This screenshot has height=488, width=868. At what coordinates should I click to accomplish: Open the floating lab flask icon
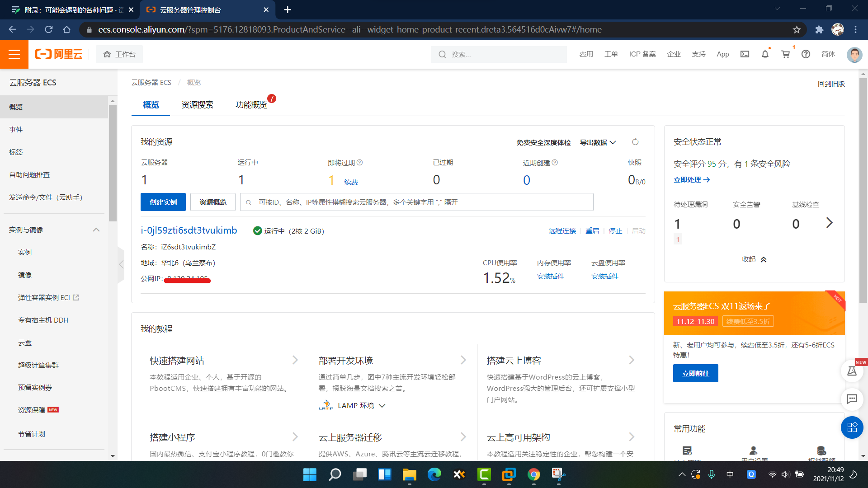pos(852,371)
